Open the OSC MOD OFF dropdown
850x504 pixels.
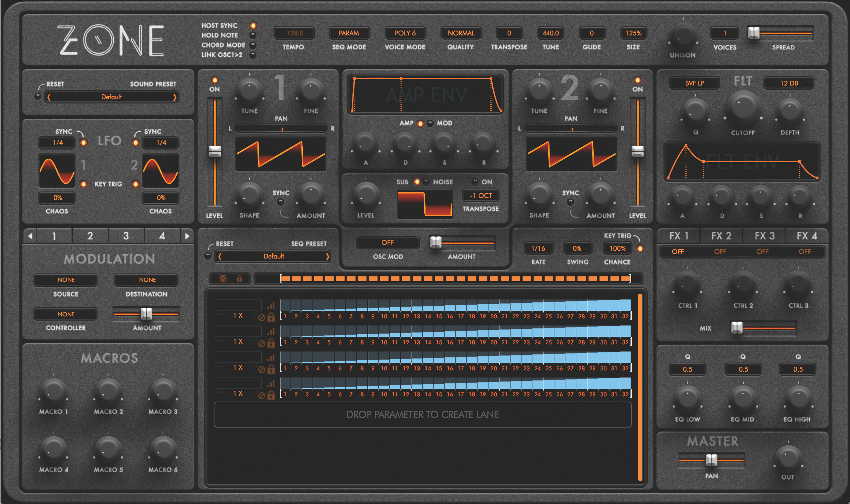click(387, 243)
